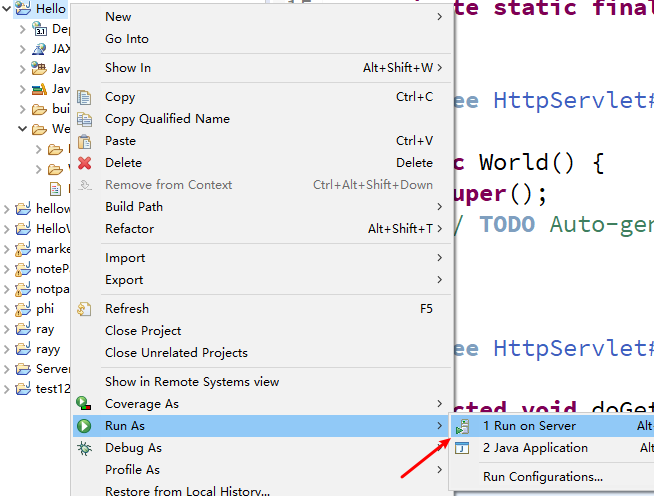Click the Copy icon in context menu
This screenshot has width=654, height=496.
[84, 97]
